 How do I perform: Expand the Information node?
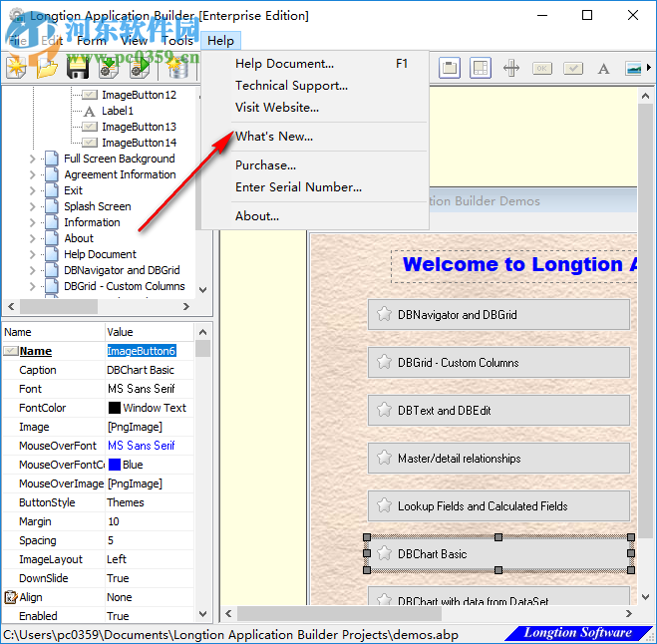coord(33,222)
